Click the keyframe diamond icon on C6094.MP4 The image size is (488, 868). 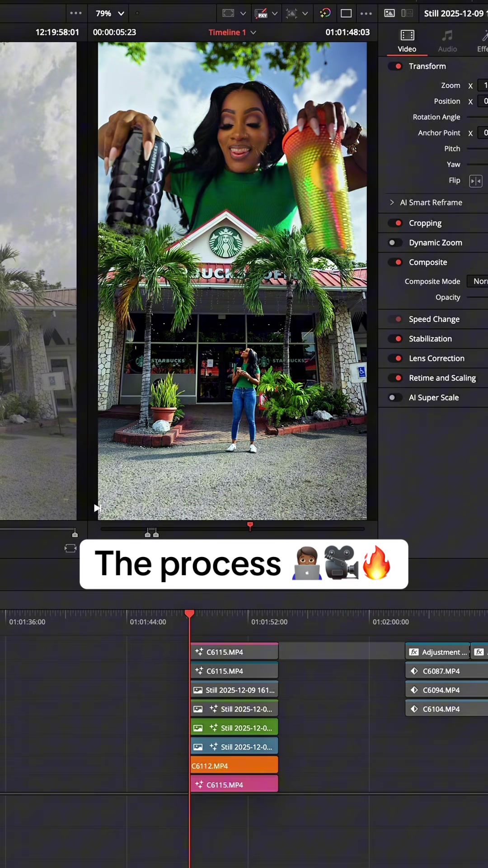tap(414, 690)
